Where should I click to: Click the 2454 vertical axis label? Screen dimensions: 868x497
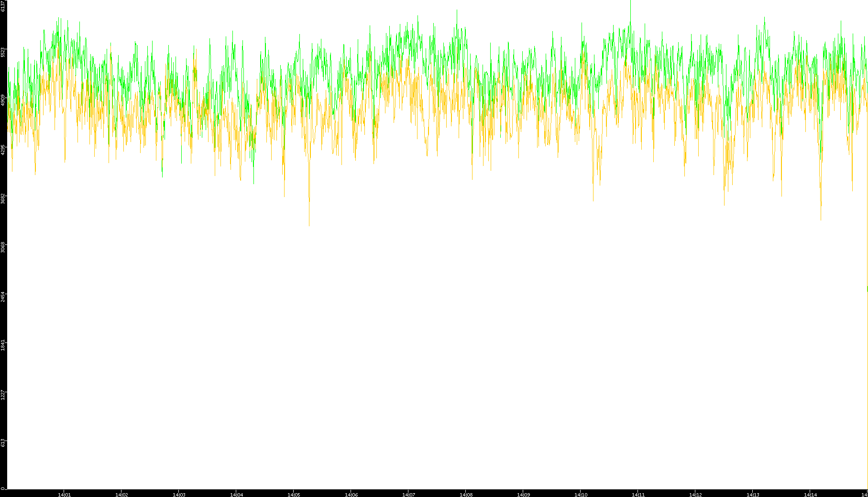(x=3, y=296)
